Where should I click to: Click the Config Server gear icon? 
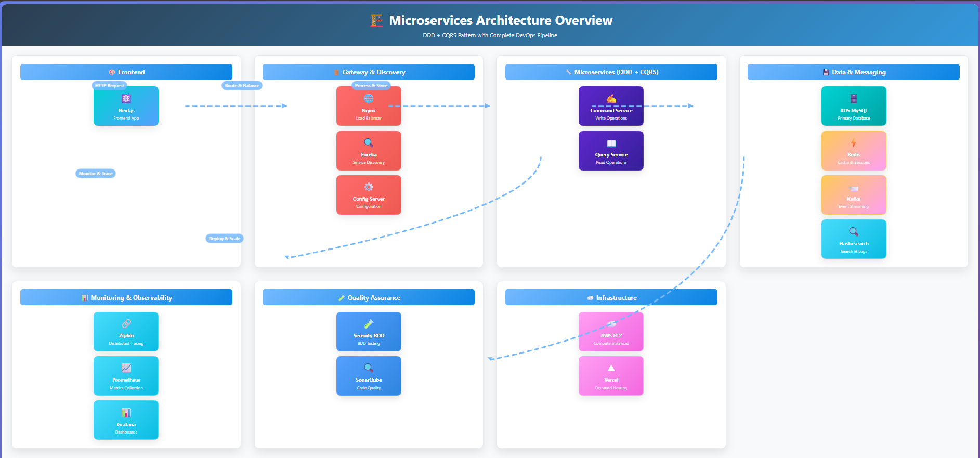pyautogui.click(x=369, y=187)
